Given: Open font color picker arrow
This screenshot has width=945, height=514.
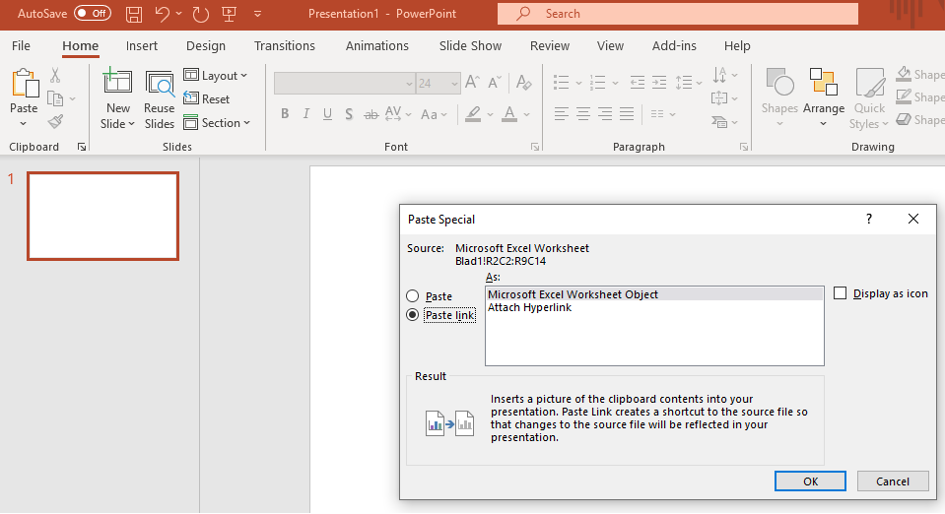Looking at the screenshot, I should (x=526, y=114).
